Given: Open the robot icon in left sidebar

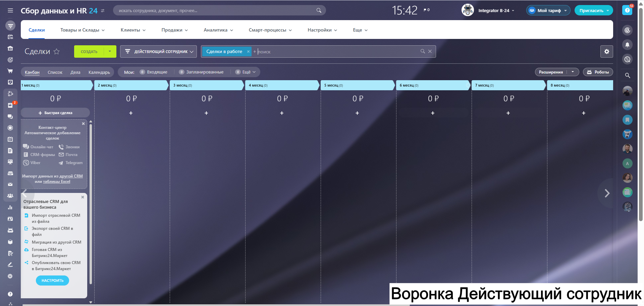Looking at the screenshot, I should [10, 230].
